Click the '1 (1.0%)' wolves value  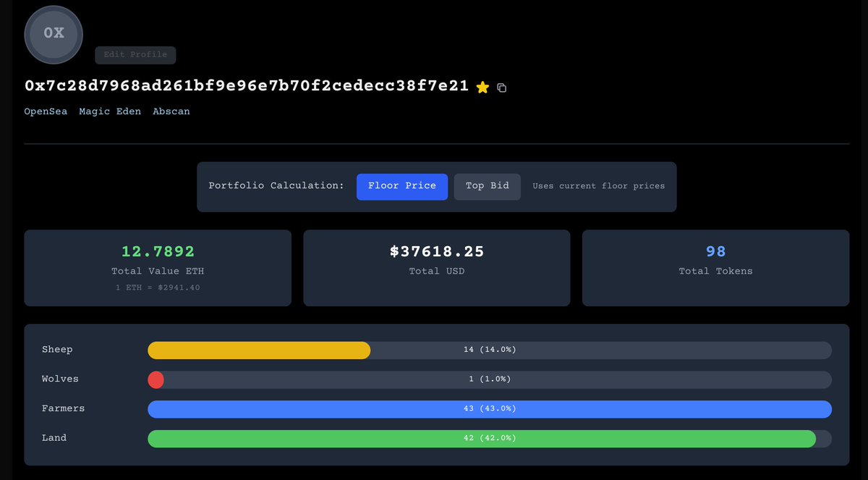pyautogui.click(x=490, y=379)
